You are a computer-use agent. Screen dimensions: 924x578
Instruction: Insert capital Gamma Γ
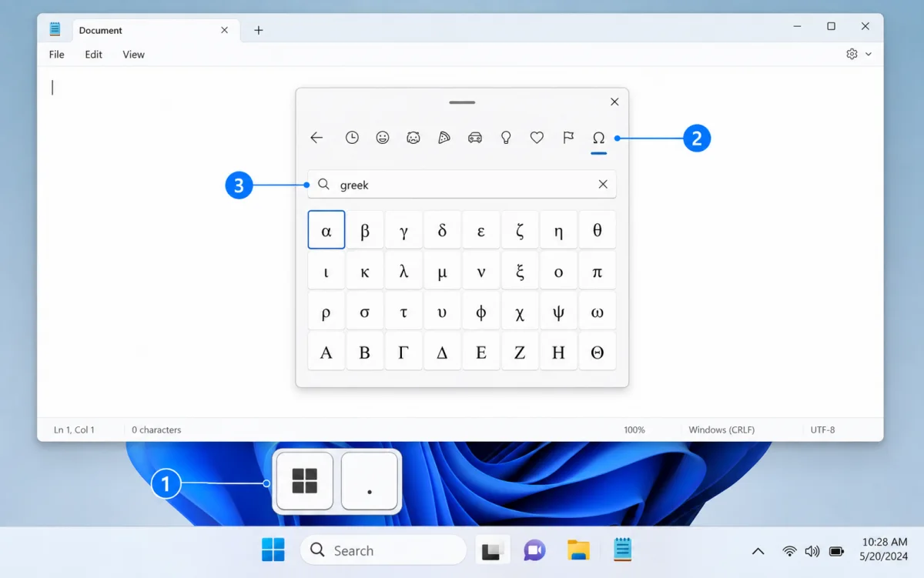[x=403, y=352]
